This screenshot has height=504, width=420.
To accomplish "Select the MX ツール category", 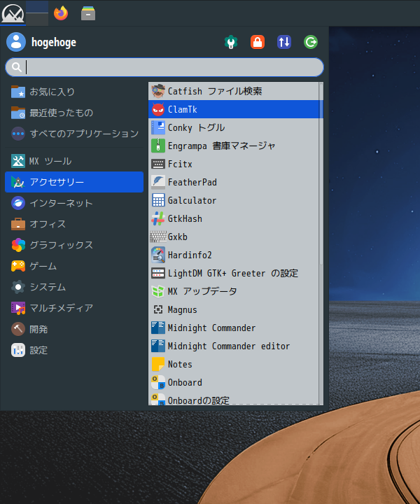I will point(74,161).
